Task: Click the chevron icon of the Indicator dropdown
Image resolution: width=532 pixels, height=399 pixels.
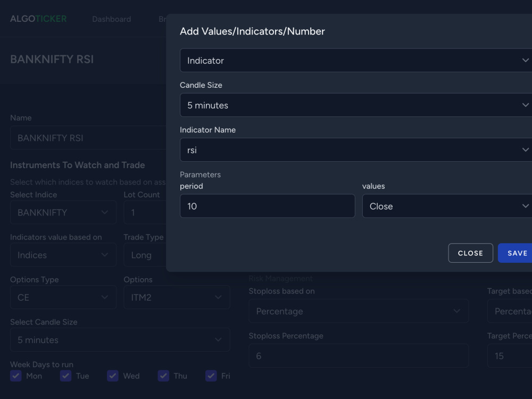Action: 525,60
